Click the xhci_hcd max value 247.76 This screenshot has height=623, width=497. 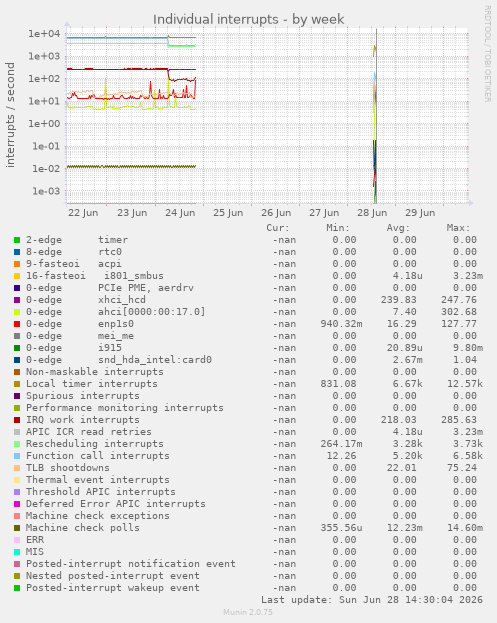point(458,300)
